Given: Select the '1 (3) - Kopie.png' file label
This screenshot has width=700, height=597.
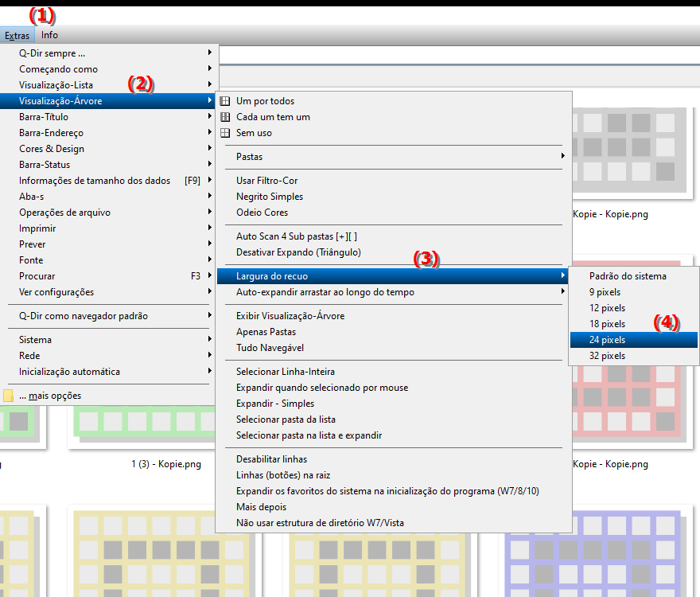Looking at the screenshot, I should (165, 464).
